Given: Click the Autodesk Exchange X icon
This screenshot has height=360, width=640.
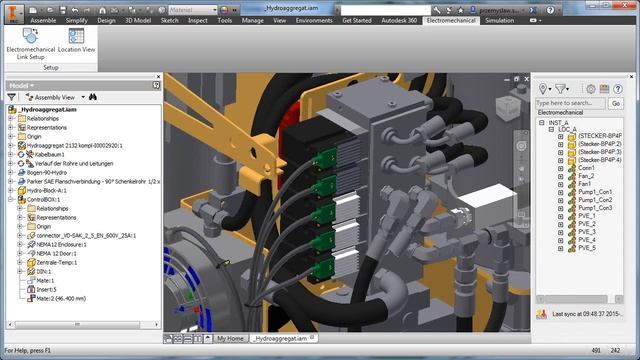Looking at the screenshot, I should (x=533, y=10).
